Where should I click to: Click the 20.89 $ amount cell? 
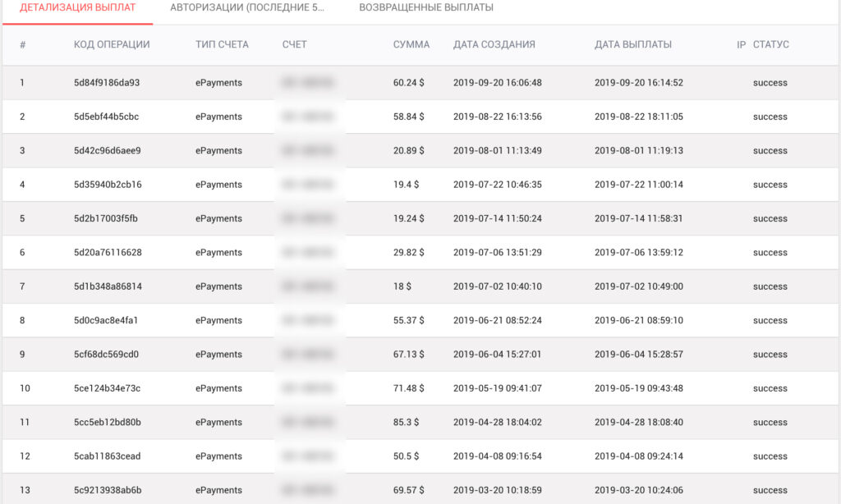click(409, 151)
